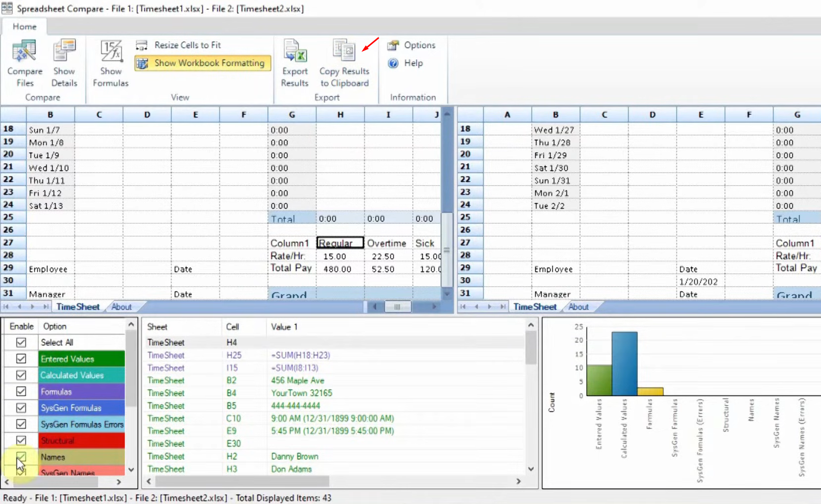Go to last sheet in right pane
This screenshot has width=821, height=504.
tap(502, 307)
